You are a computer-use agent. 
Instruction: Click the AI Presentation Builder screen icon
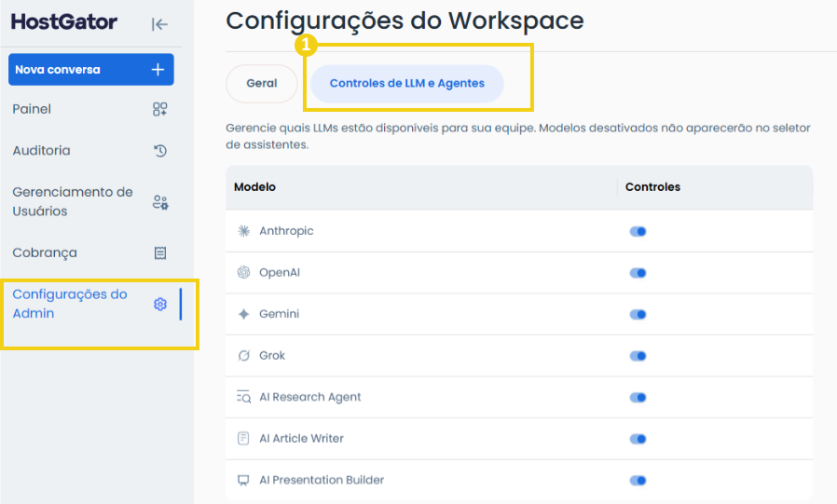click(x=243, y=480)
